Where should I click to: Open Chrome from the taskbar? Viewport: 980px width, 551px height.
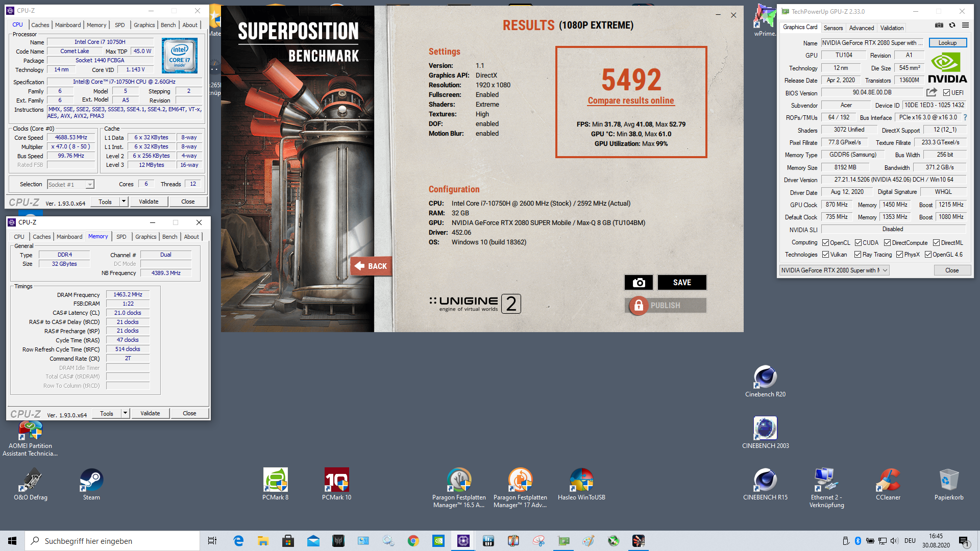click(413, 541)
